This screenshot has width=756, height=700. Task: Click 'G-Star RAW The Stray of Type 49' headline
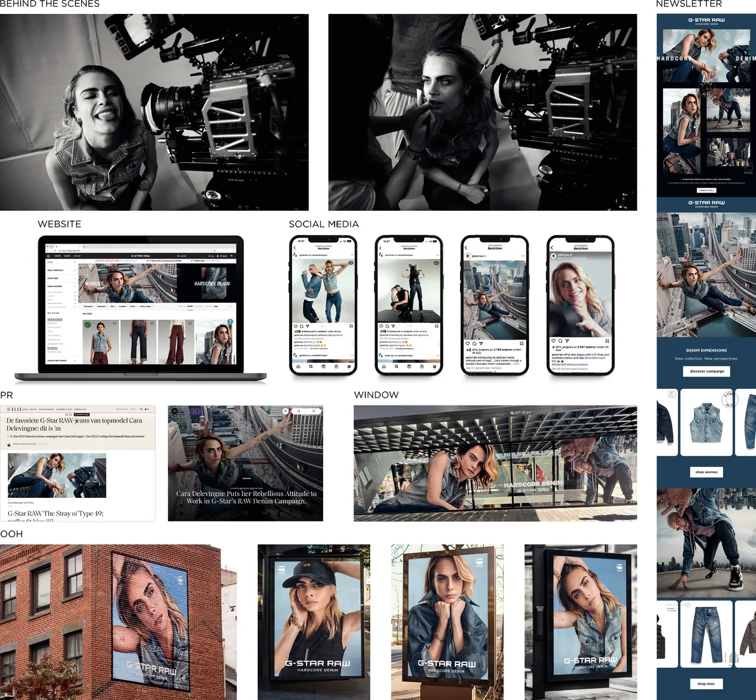(x=55, y=513)
